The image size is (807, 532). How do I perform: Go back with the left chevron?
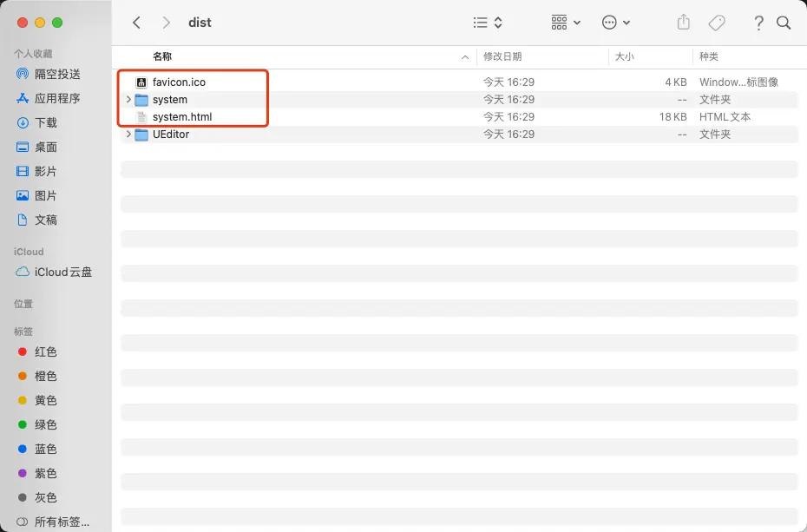tap(136, 23)
